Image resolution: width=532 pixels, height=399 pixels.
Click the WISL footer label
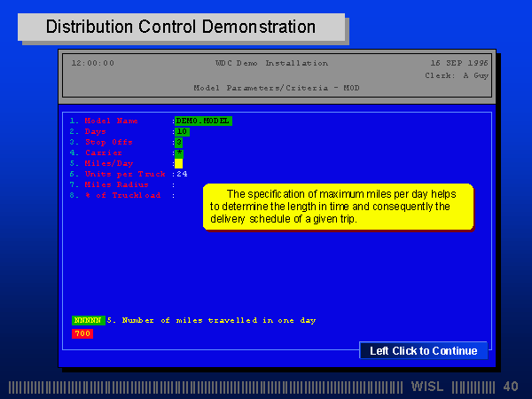click(x=427, y=387)
